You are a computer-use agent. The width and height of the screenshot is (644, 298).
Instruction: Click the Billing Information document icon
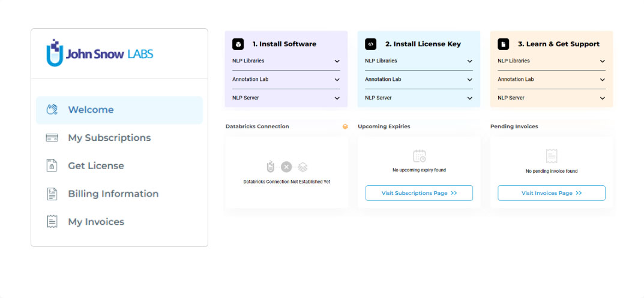[52, 194]
